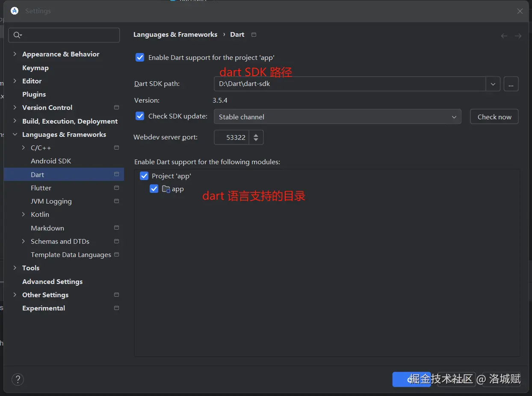Open the Dart SDK path dropdown arrow

point(493,84)
